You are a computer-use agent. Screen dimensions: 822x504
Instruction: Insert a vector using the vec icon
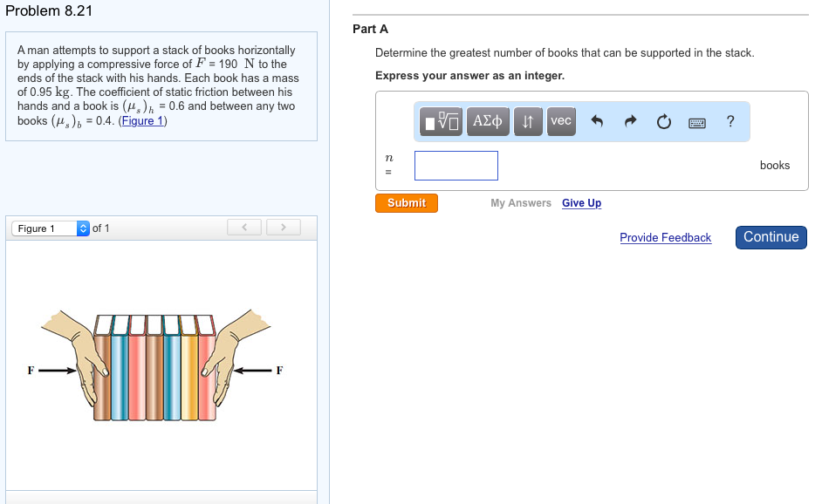click(560, 121)
